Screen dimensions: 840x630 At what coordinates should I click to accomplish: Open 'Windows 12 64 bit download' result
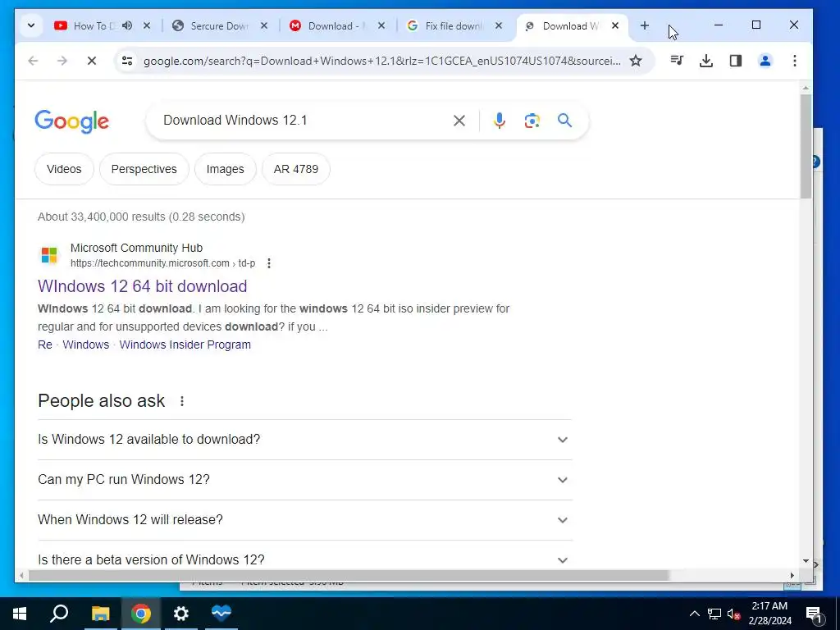click(143, 286)
